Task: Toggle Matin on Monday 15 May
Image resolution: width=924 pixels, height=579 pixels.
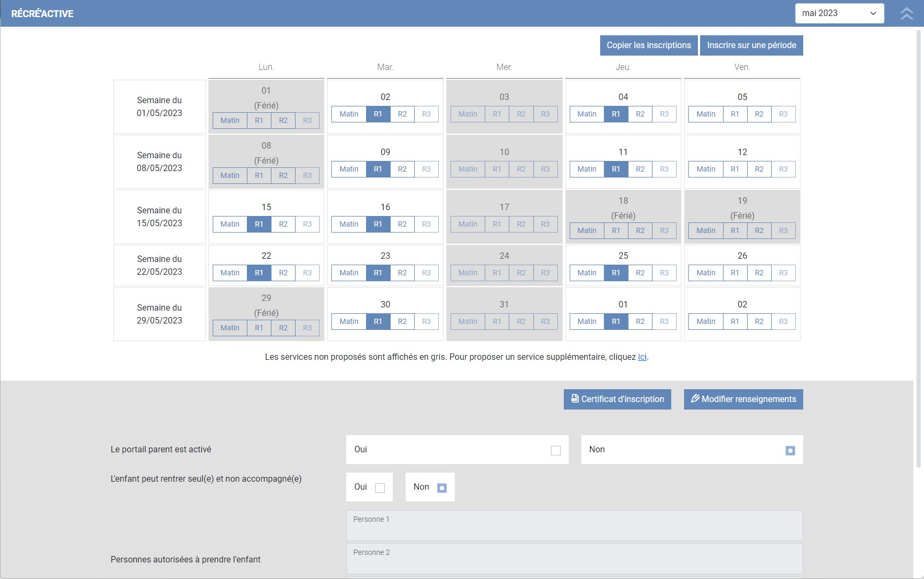Action: (x=230, y=224)
